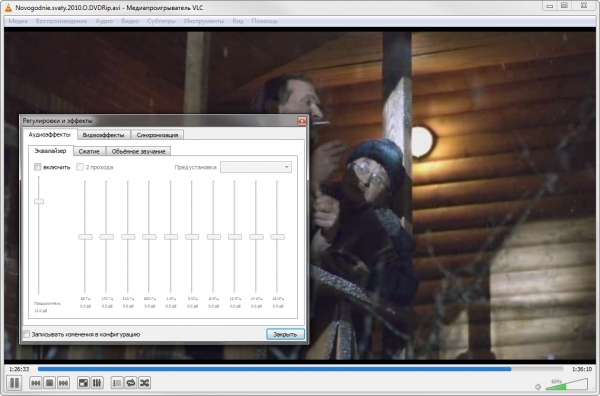Toggle loop/repeat mode
Image resolution: width=600 pixels, height=396 pixels.
131,383
